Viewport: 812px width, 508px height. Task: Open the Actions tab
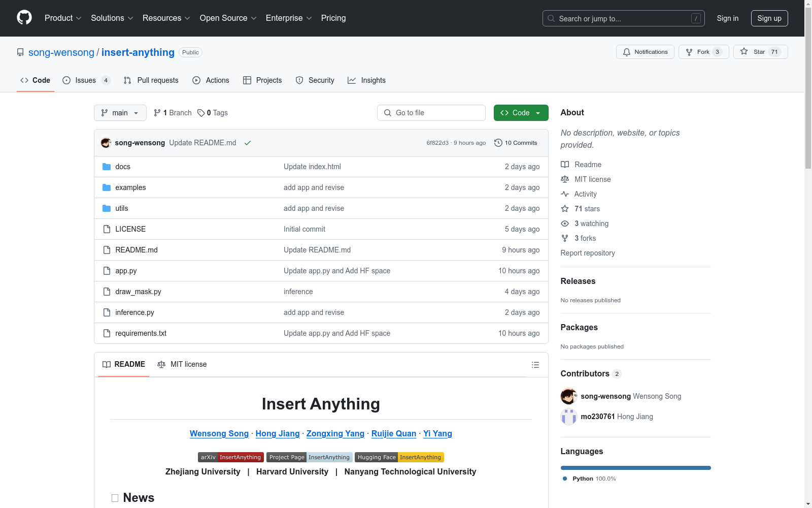pyautogui.click(x=211, y=80)
